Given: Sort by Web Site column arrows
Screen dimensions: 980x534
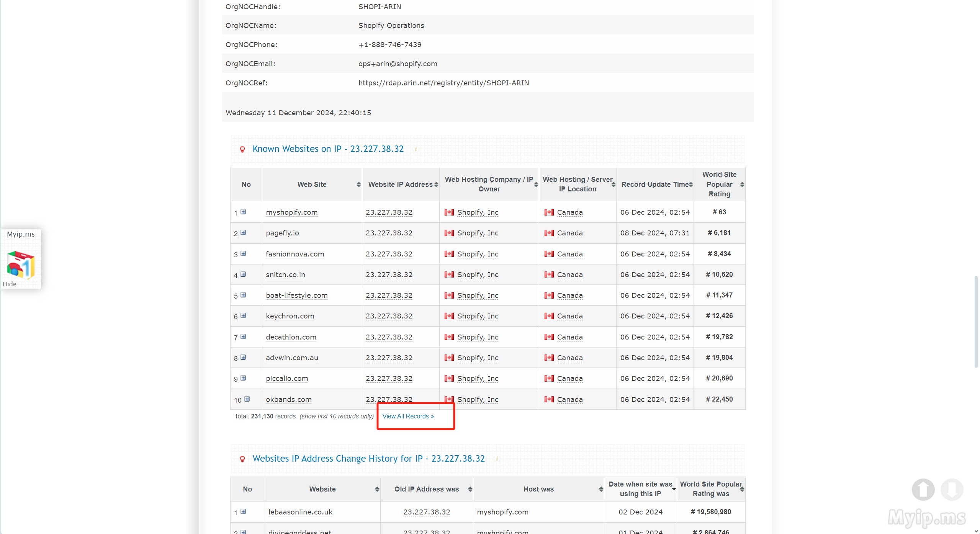Looking at the screenshot, I should [358, 185].
